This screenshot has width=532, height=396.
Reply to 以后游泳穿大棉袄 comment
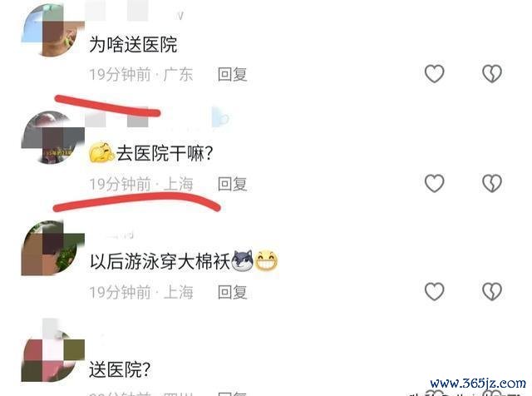tap(233, 292)
